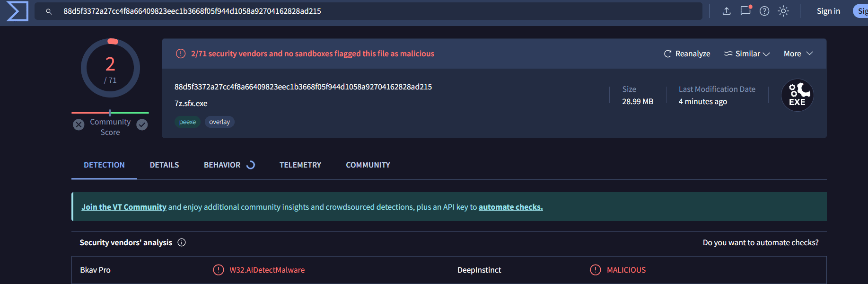This screenshot has height=284, width=868.
Task: Switch to the Behavior tab
Action: click(222, 165)
